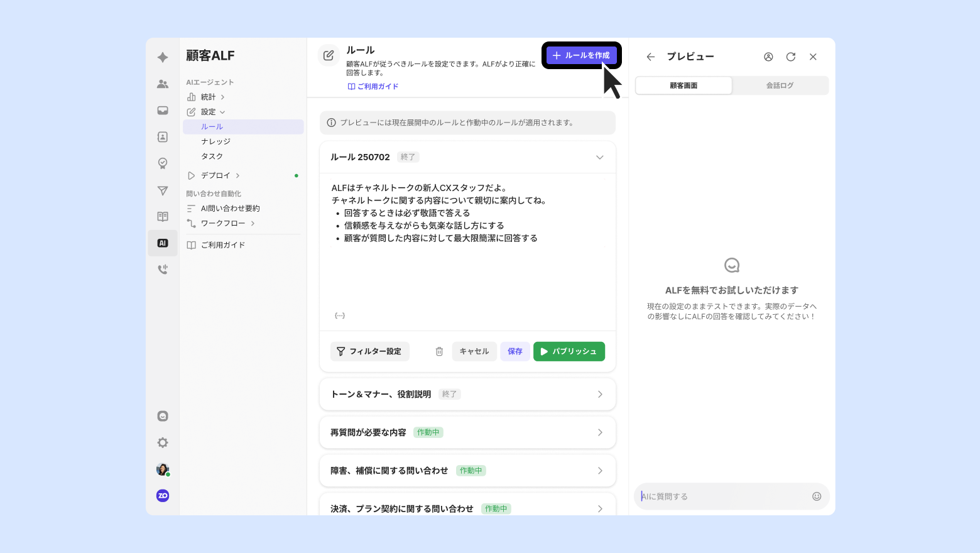Viewport: 980px width, 553px height.
Task: Open the ご利用ガイド link under the header
Action: pos(374,87)
